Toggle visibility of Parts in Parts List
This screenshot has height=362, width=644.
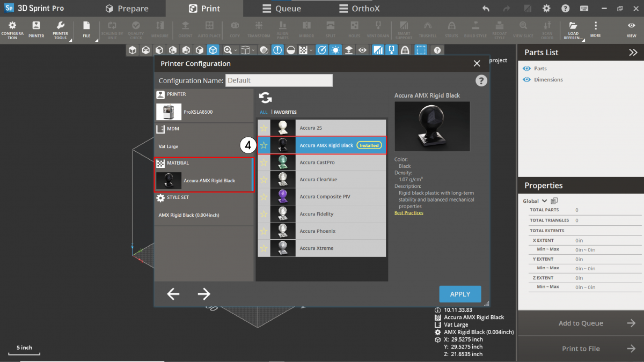(x=527, y=69)
